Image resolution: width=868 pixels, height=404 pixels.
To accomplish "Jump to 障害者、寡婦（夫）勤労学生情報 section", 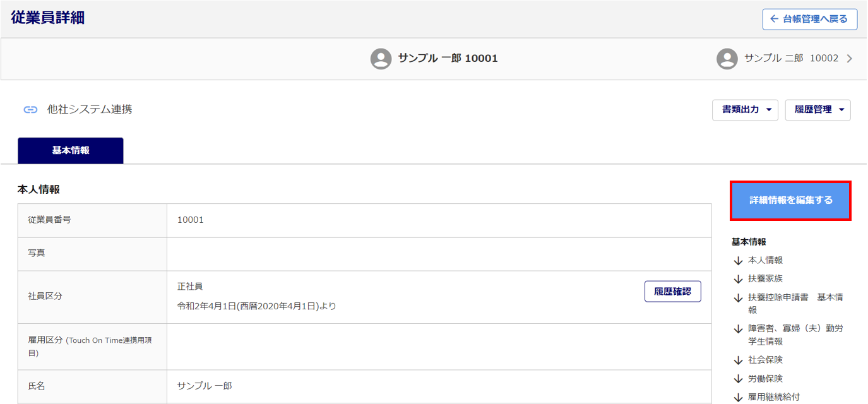I will point(795,335).
